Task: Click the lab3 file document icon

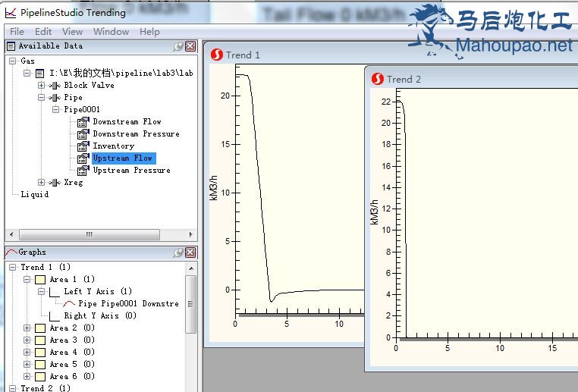Action: (x=39, y=74)
